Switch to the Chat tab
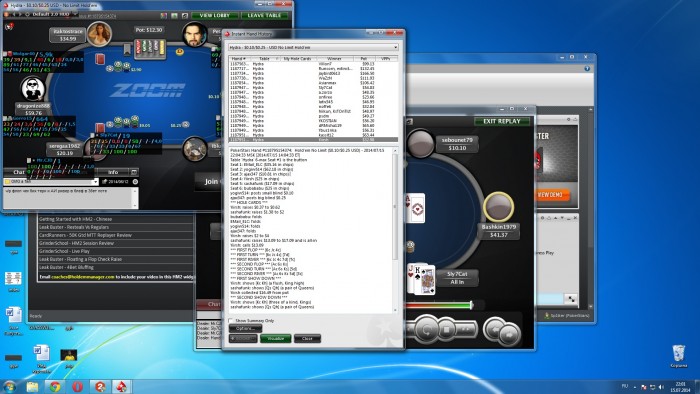 point(19,172)
